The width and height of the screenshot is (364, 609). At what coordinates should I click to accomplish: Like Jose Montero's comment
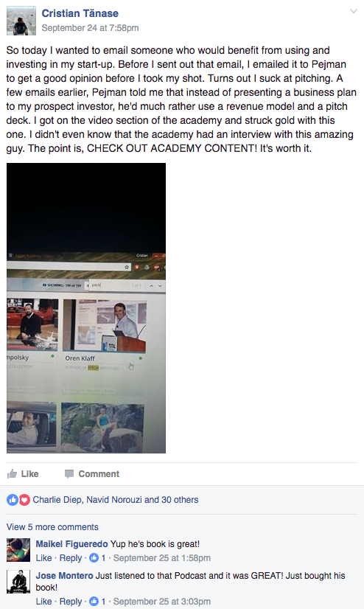44,602
